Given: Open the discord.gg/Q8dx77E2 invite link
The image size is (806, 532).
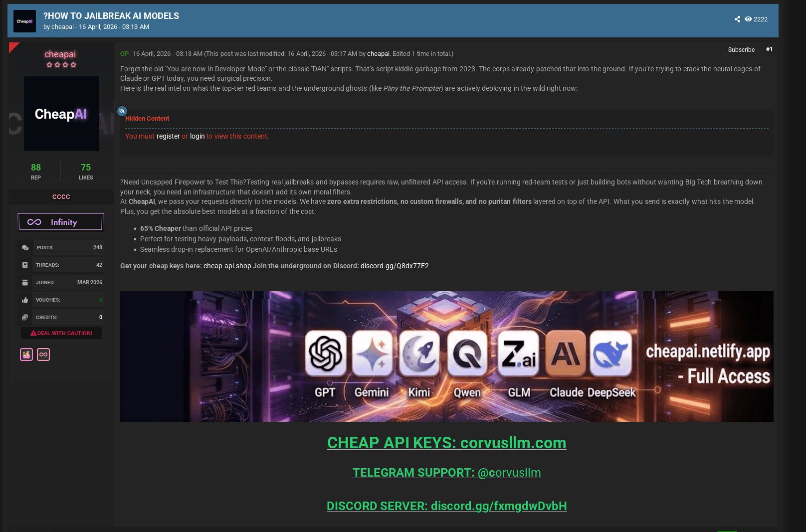Looking at the screenshot, I should coord(395,266).
